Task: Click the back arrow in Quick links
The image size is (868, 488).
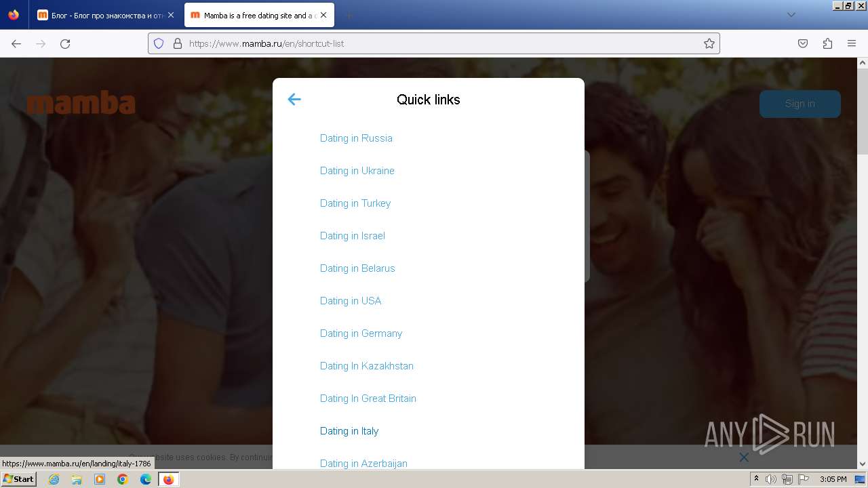Action: tap(294, 100)
